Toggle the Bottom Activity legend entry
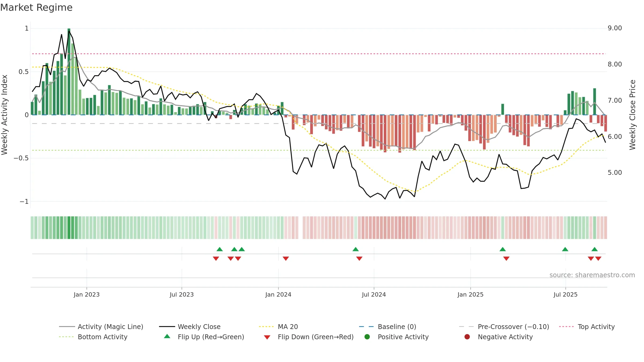 (x=93, y=337)
